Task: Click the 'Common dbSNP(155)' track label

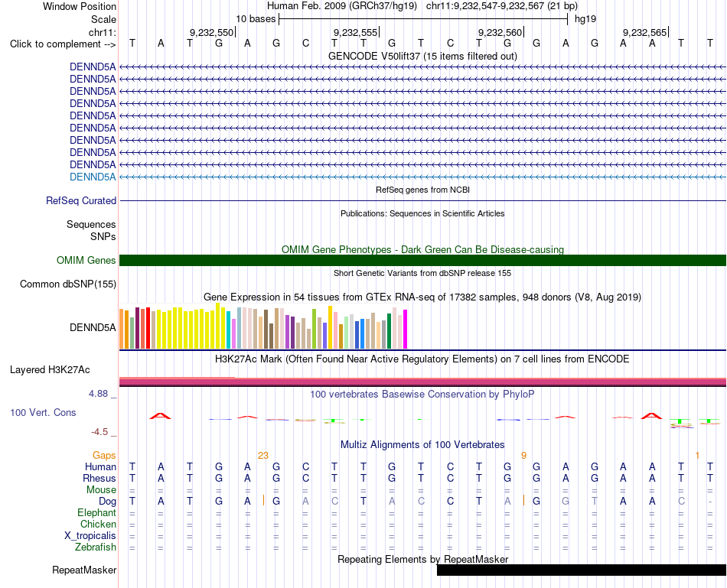Action: (67, 284)
